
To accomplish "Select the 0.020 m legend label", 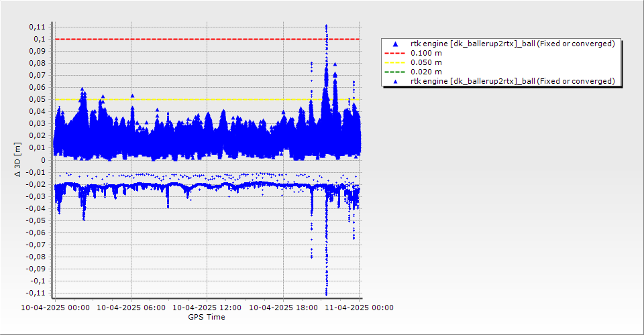I will point(426,72).
